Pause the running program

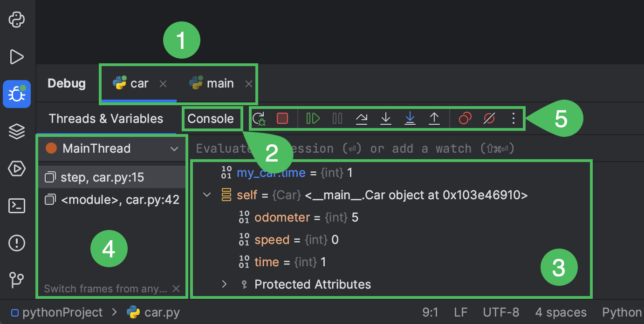[x=337, y=118]
